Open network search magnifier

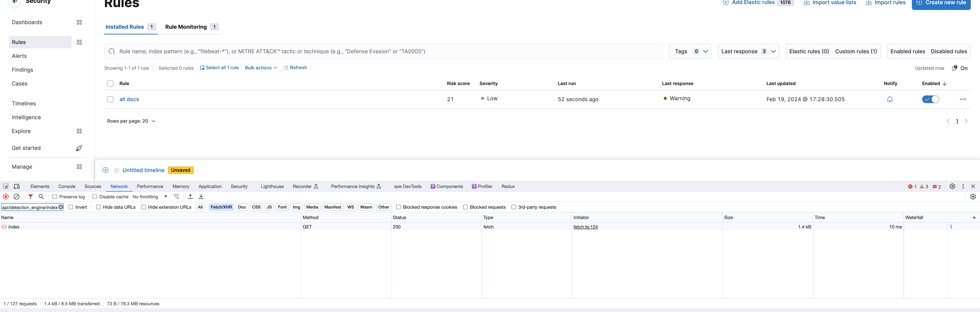(x=41, y=197)
